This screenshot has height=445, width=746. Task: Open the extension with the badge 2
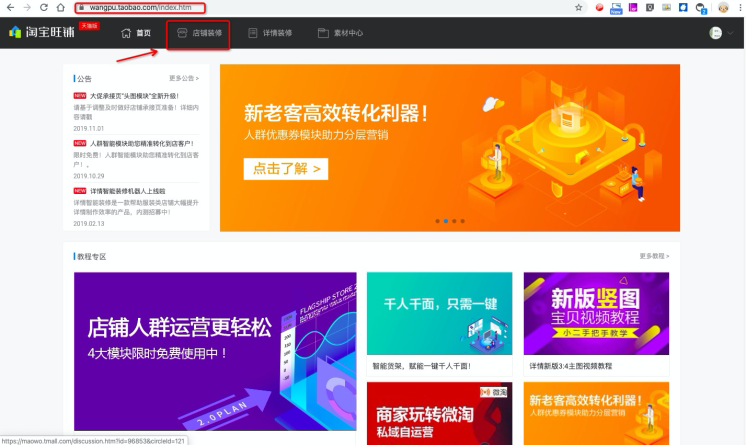tap(700, 8)
